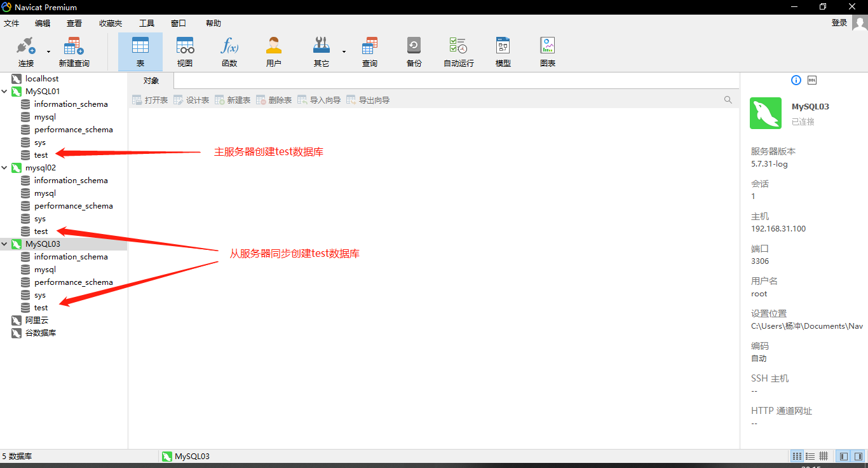
Task: Click the MySQL03 dolphin logo
Action: pyautogui.click(x=766, y=113)
